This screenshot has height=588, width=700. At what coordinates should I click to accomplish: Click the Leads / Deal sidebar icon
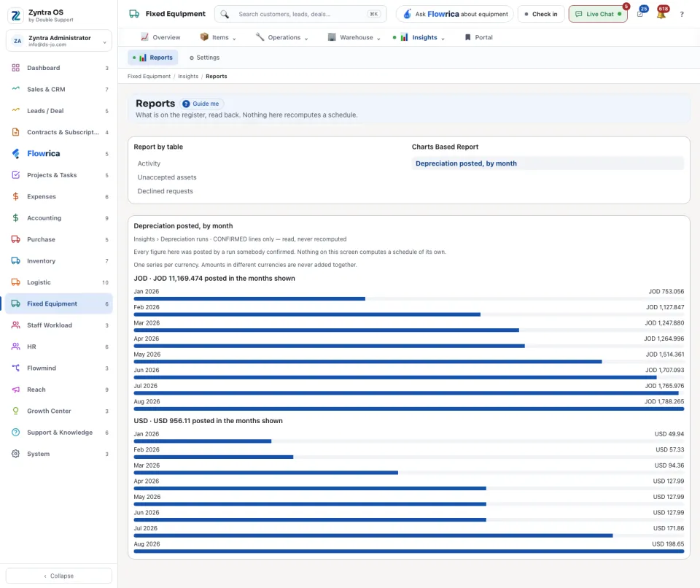pos(15,110)
